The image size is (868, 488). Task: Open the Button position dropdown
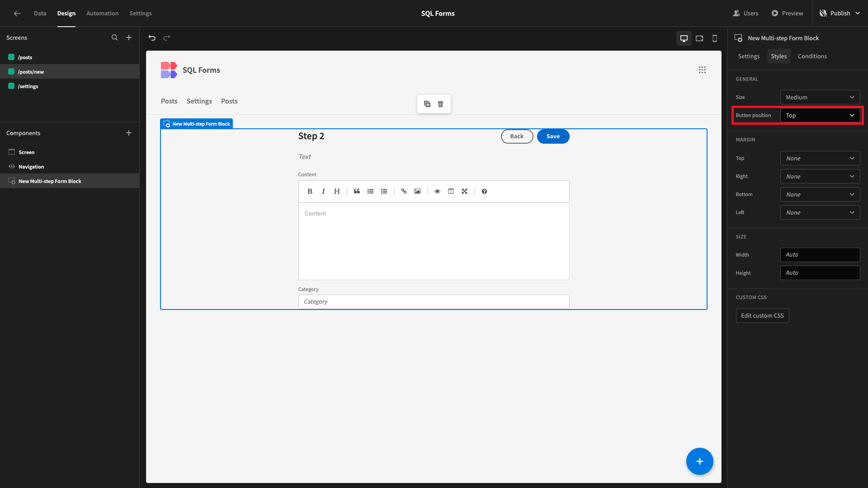click(x=819, y=115)
